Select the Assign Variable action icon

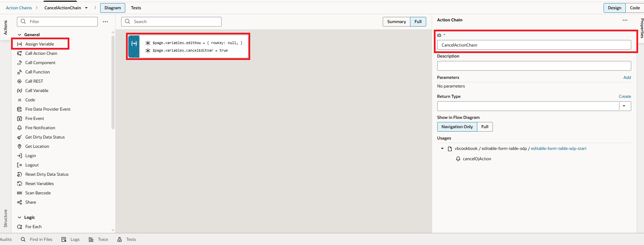[20, 44]
